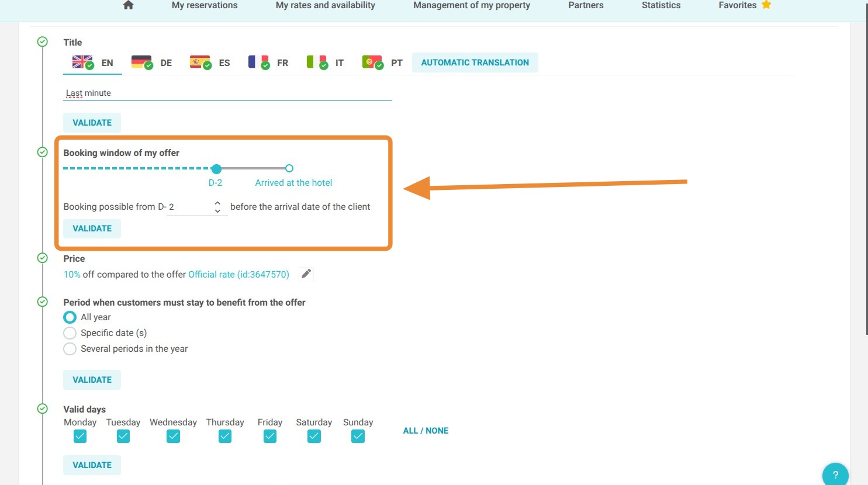Uncheck the Wednesday checkbox

[173, 437]
